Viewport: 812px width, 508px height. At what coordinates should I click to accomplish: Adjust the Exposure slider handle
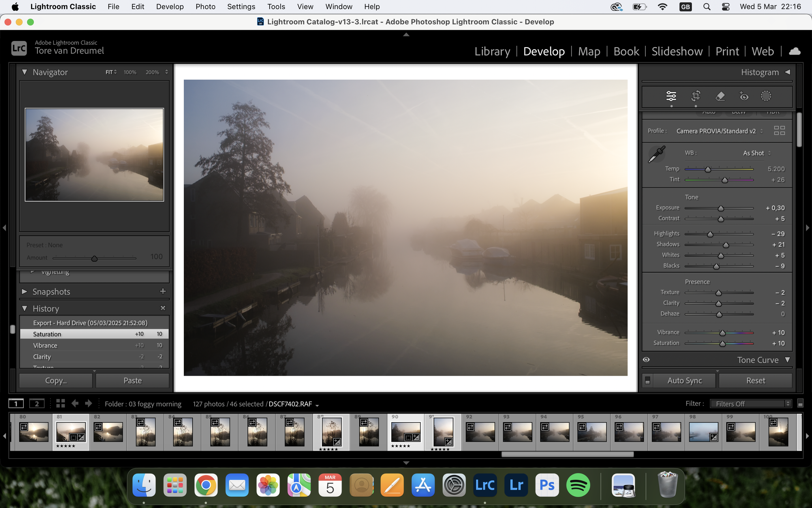point(721,209)
